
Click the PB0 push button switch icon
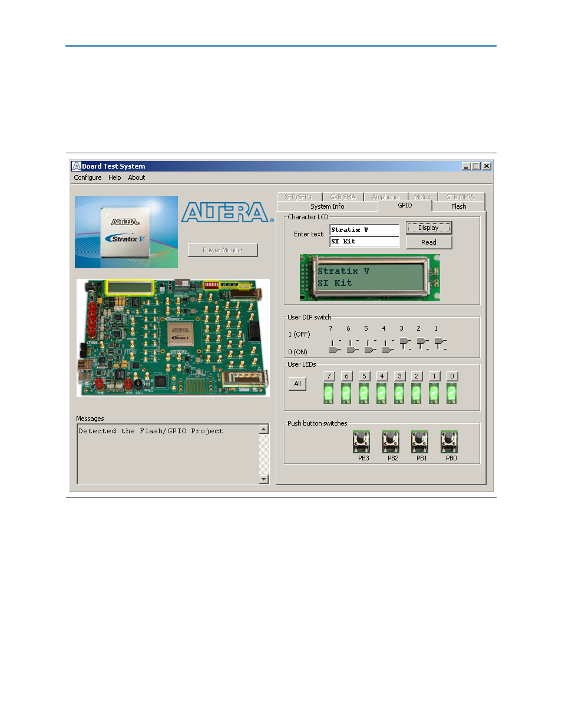coord(449,442)
